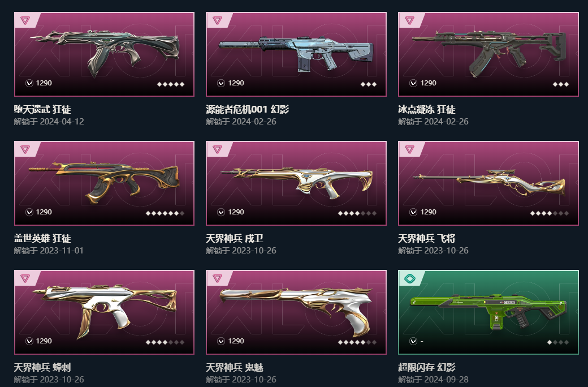588x387 pixels.
Task: Click the 1290 price on 冰点凝冻 狂徒 card
Action: click(x=428, y=83)
